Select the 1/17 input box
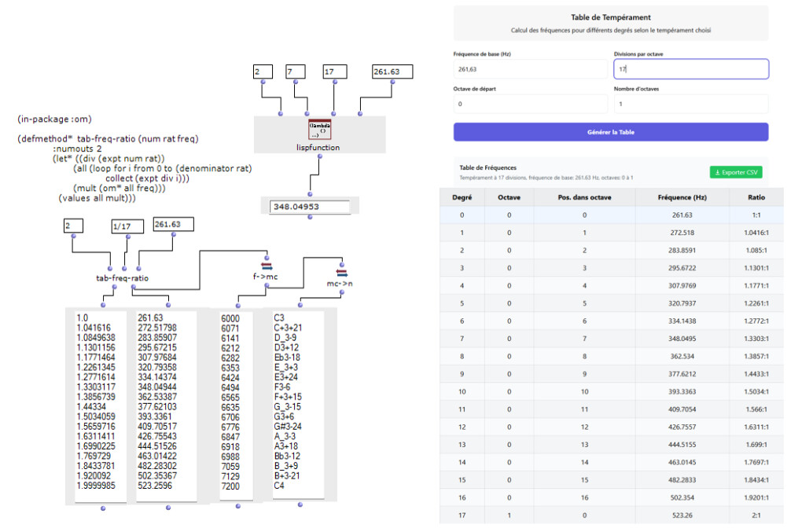The image size is (802, 532). click(127, 226)
